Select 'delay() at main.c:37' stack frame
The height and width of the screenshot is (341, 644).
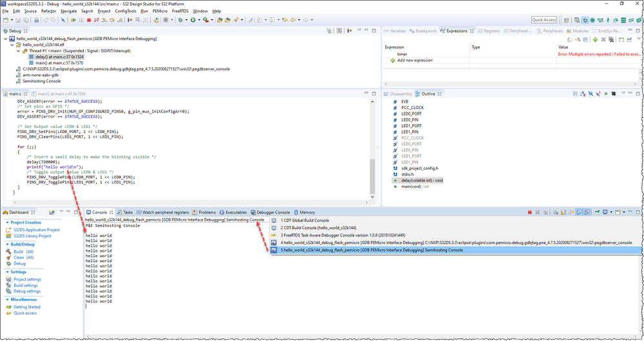[x=59, y=57]
